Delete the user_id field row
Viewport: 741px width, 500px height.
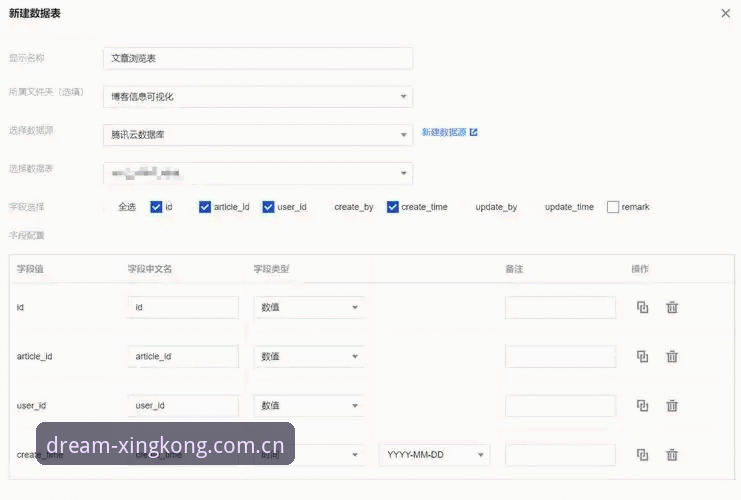672,405
